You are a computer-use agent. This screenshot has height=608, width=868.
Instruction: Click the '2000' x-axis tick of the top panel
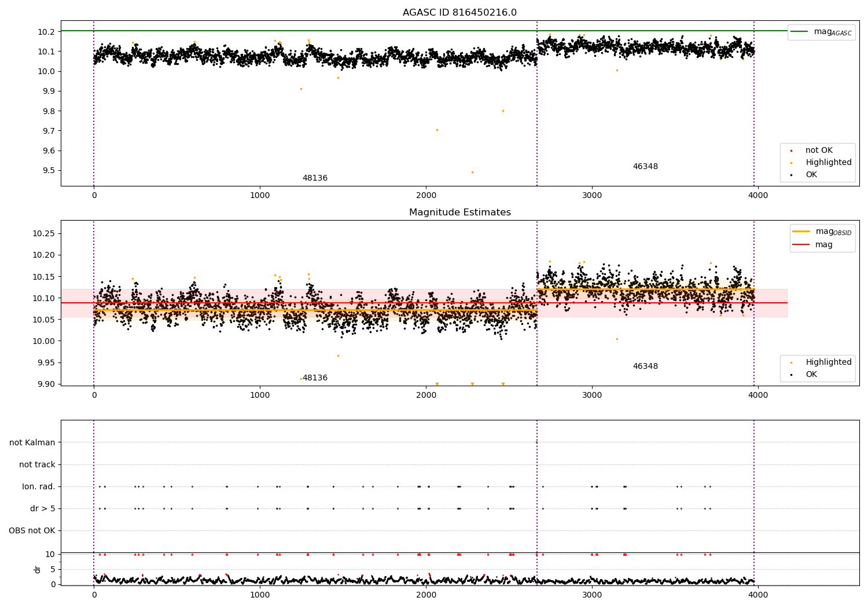(x=426, y=195)
